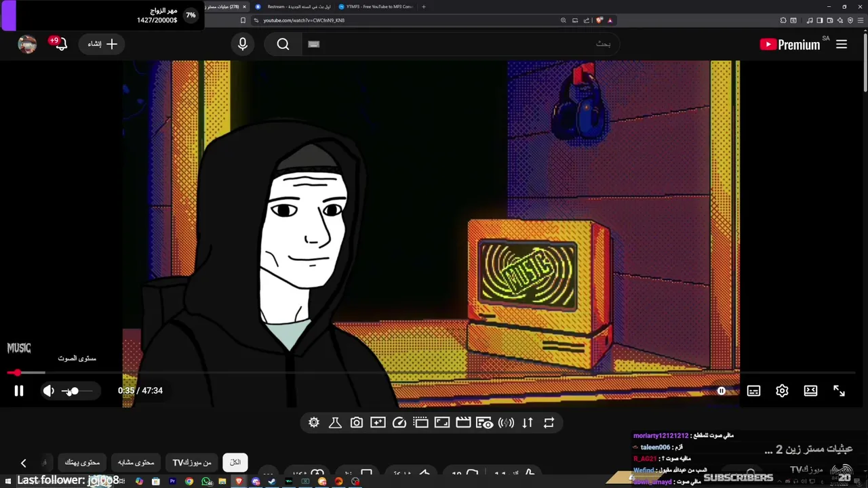Image resolution: width=868 pixels, height=488 pixels.
Task: Toggle cinema mode clapperboard icon
Action: click(463, 422)
